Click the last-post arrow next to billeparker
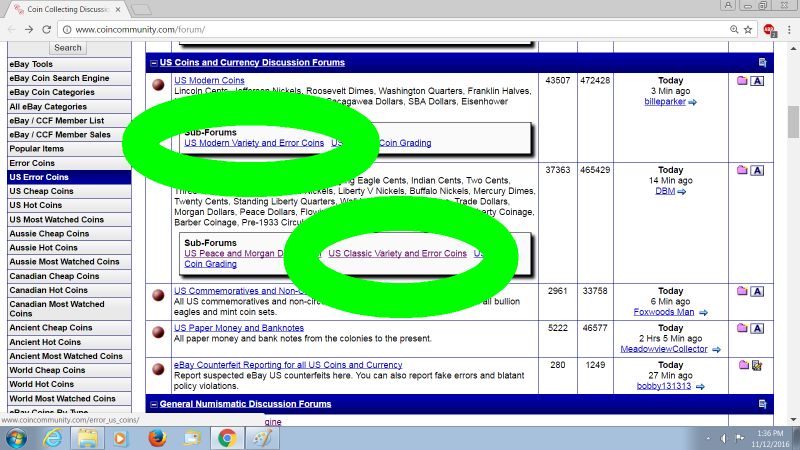The height and width of the screenshot is (450, 800). tap(692, 102)
